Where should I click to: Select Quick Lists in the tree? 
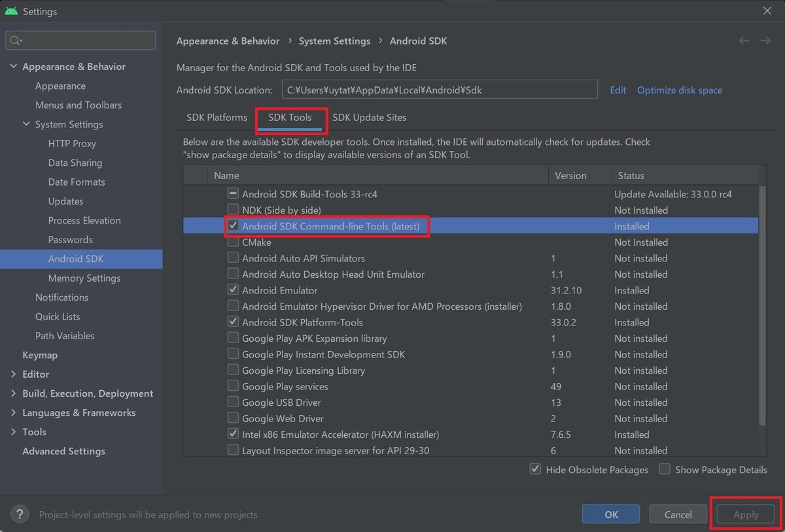point(58,316)
